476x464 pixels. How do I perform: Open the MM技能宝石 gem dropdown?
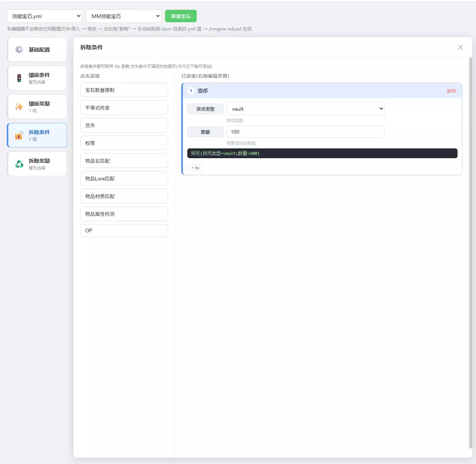point(124,16)
